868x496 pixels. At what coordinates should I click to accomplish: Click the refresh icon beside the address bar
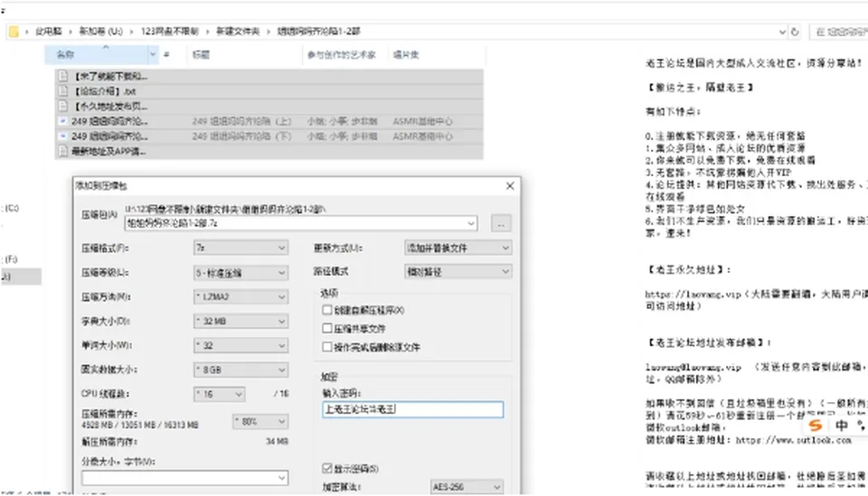(x=795, y=32)
